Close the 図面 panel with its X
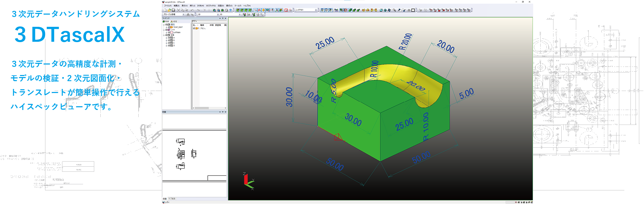The height and width of the screenshot is (204, 644). 225,112
